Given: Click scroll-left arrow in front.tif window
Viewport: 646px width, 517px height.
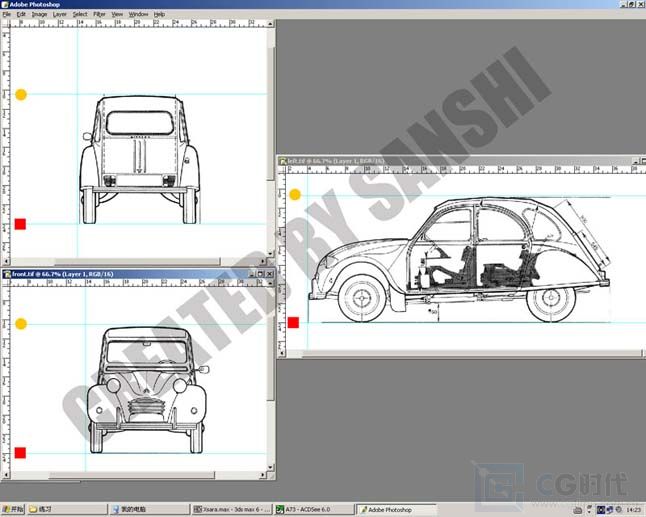Looking at the screenshot, I should (6, 475).
